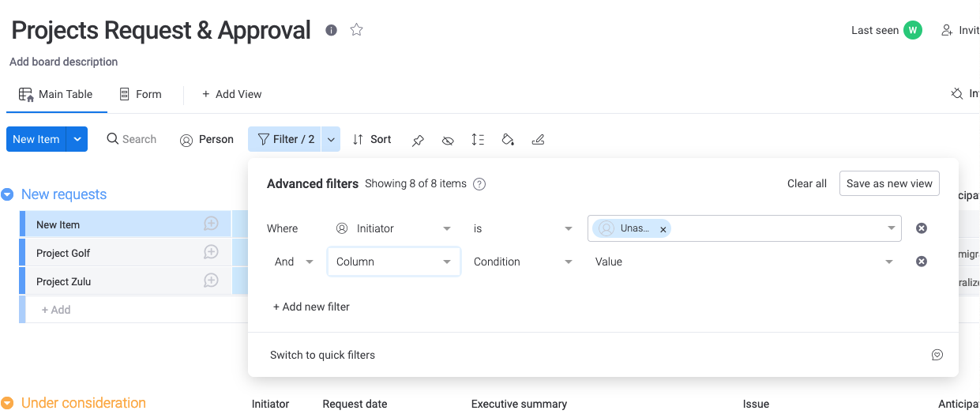Collapse the Under consideration group
Image resolution: width=980 pixels, height=418 pixels.
tap(8, 403)
